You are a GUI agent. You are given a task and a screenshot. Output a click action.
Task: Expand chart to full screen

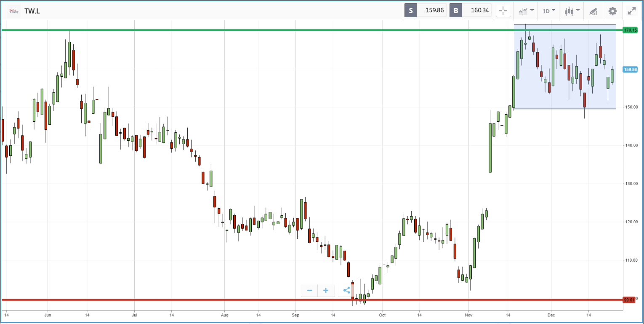point(632,11)
